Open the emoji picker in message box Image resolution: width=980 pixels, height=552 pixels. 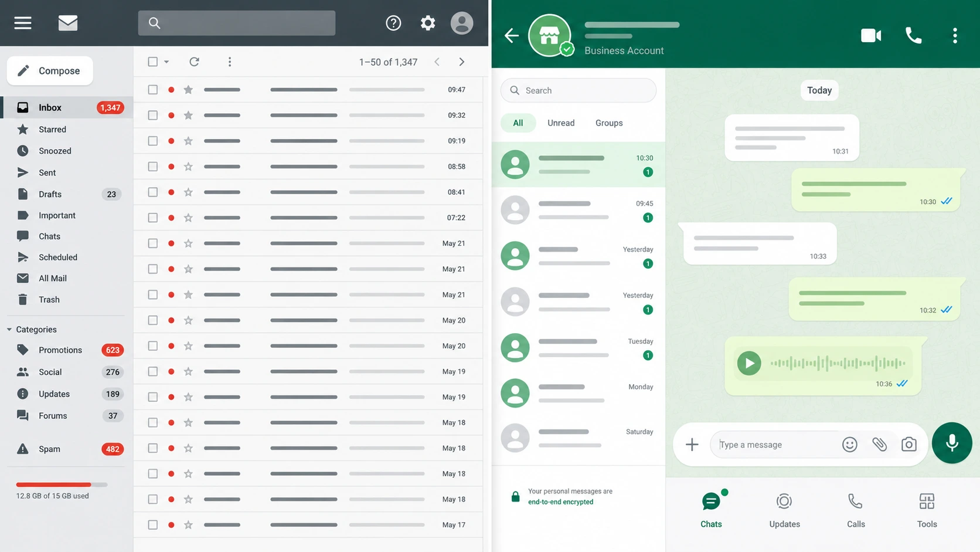pos(849,445)
